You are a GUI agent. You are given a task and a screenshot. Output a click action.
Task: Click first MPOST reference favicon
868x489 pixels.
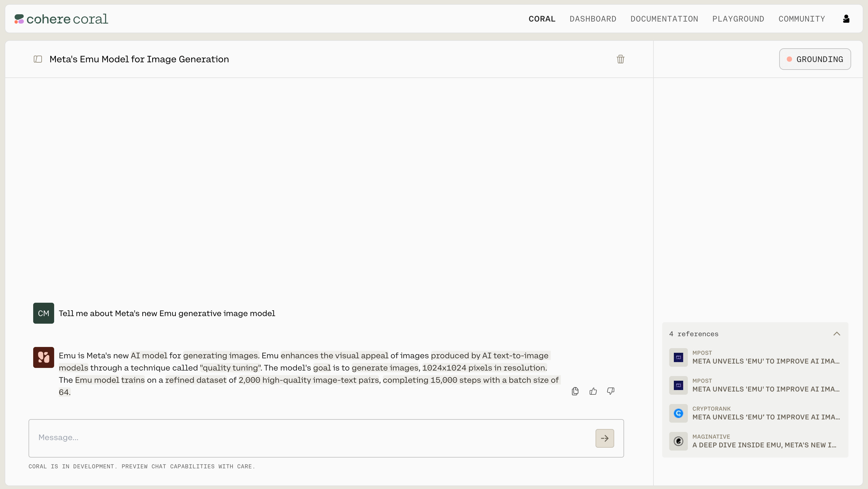click(678, 357)
